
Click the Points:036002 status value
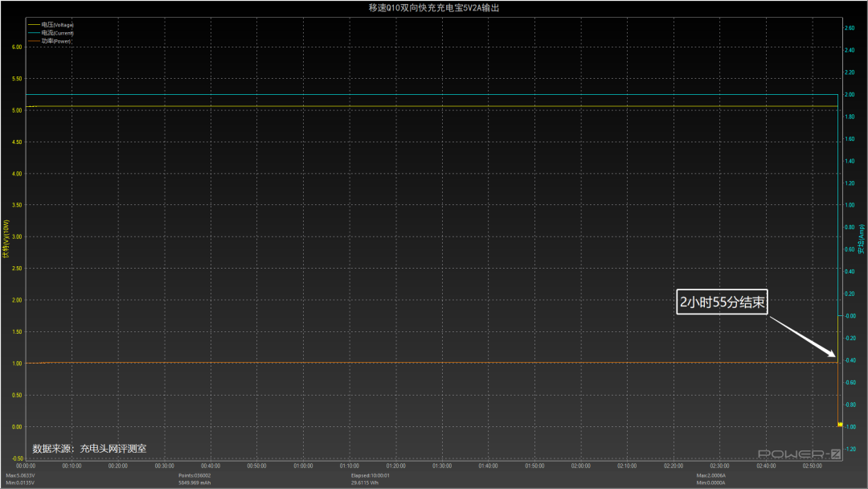click(x=194, y=475)
